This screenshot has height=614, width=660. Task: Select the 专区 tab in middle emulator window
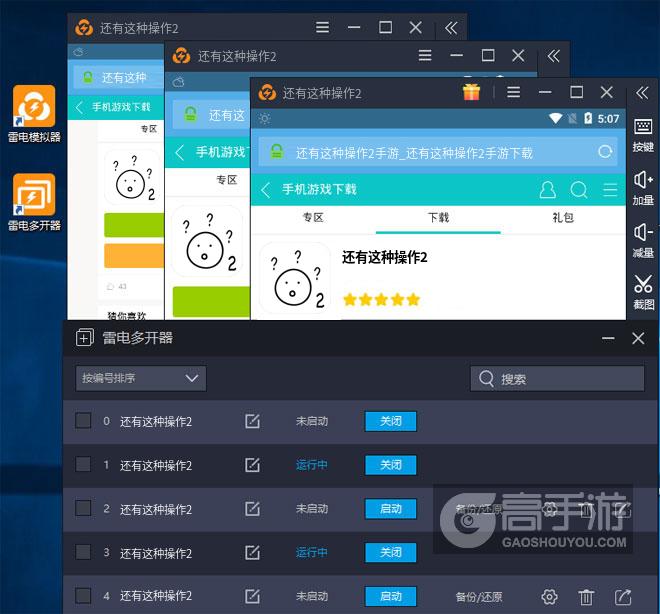(226, 180)
